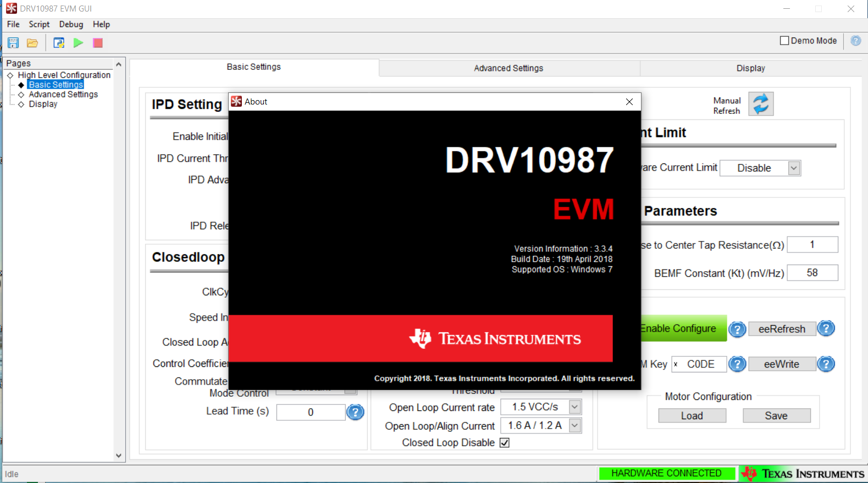Image resolution: width=868 pixels, height=483 pixels.
Task: Click the Idle status text
Action: [12, 474]
